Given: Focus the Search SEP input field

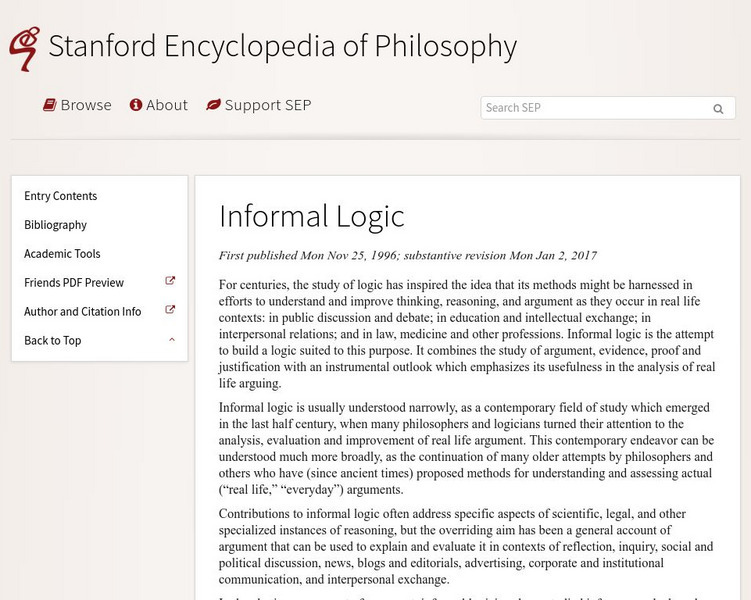Looking at the screenshot, I should tap(594, 108).
